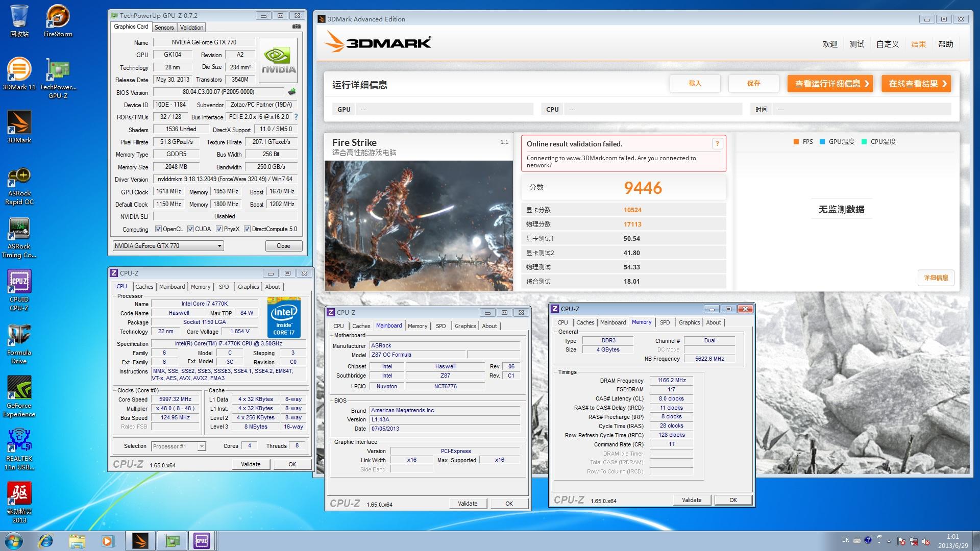
Task: Toggle the CUDA checkbox in GPU-Z
Action: click(190, 229)
